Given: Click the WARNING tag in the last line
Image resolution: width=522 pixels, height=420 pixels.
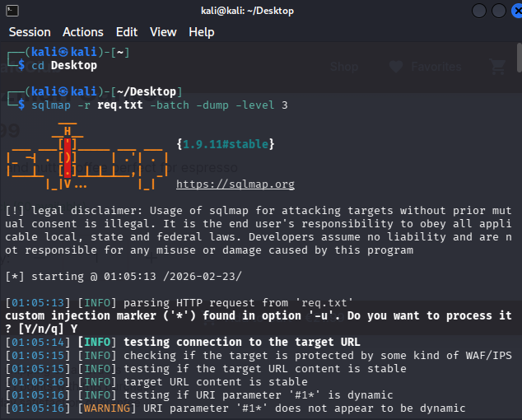Looking at the screenshot, I should 100,408.
